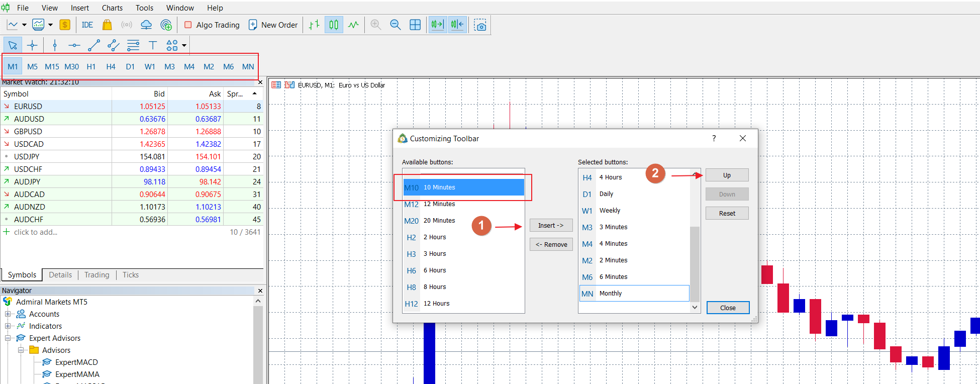Viewport: 980px width, 384px height.
Task: Select H12 12 Hours in Available buttons
Action: pyautogui.click(x=463, y=303)
